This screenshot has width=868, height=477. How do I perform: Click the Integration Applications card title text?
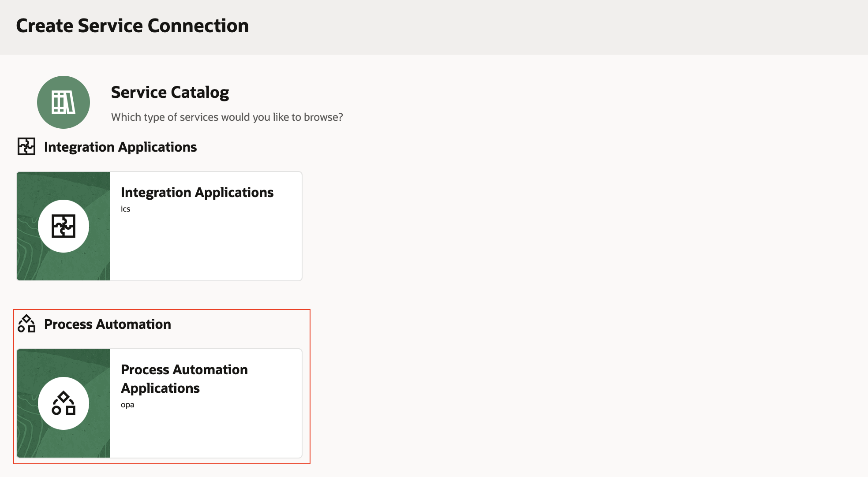click(197, 192)
